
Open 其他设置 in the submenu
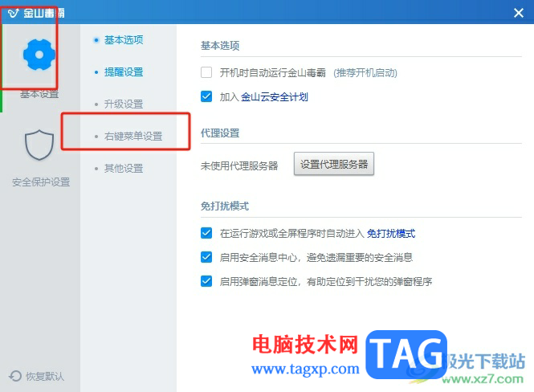[124, 168]
